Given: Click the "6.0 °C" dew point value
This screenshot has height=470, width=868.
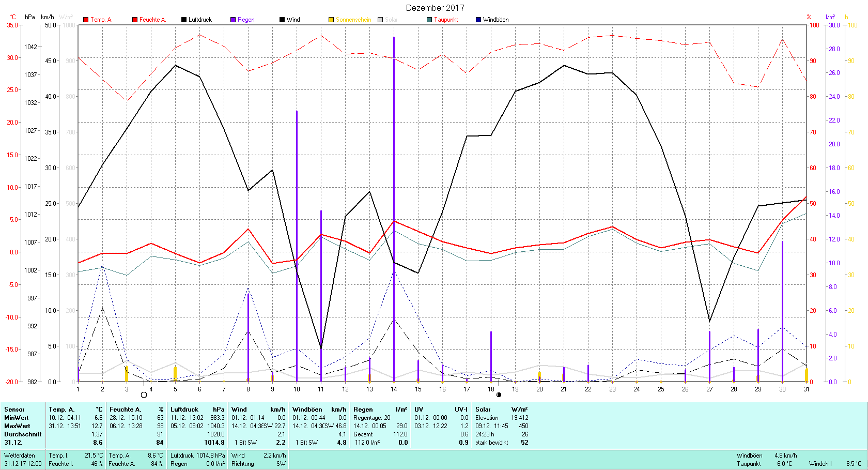Looking at the screenshot, I should [x=784, y=464].
